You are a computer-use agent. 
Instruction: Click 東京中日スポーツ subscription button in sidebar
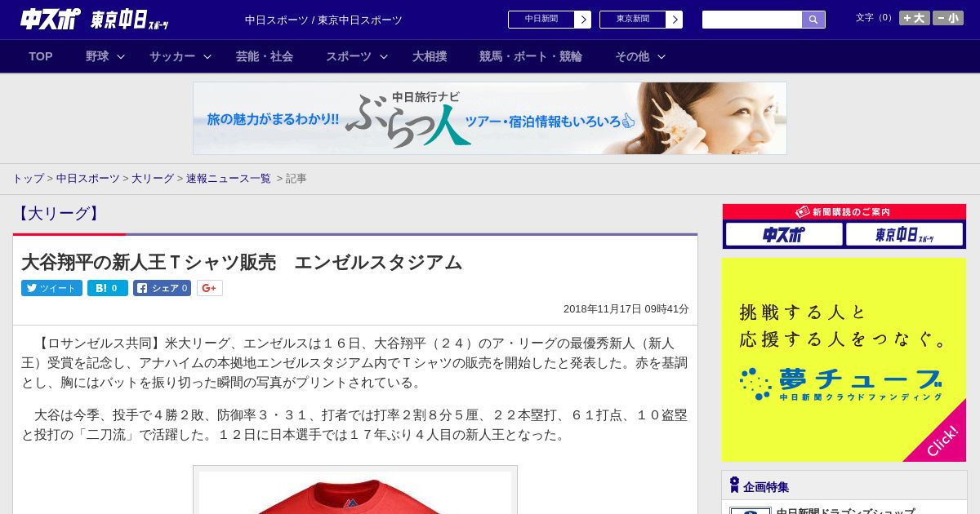tap(905, 234)
